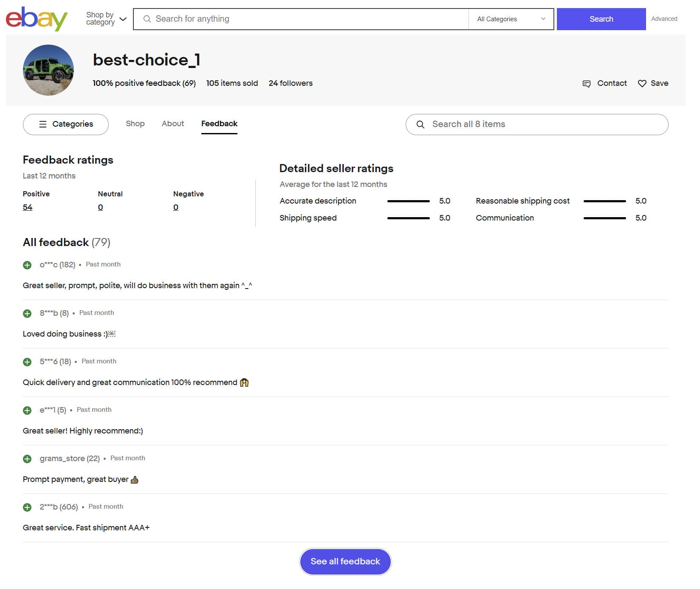Switch to the About tab

172,124
